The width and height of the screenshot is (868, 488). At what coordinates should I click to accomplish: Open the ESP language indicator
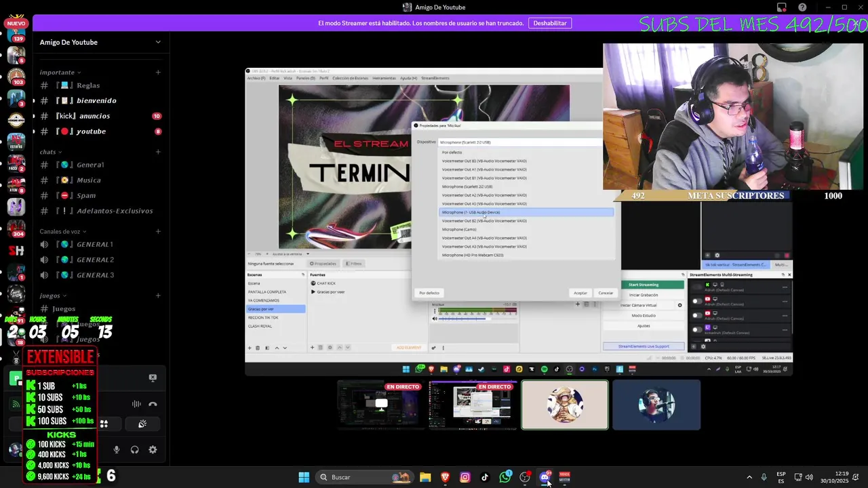[x=781, y=477]
